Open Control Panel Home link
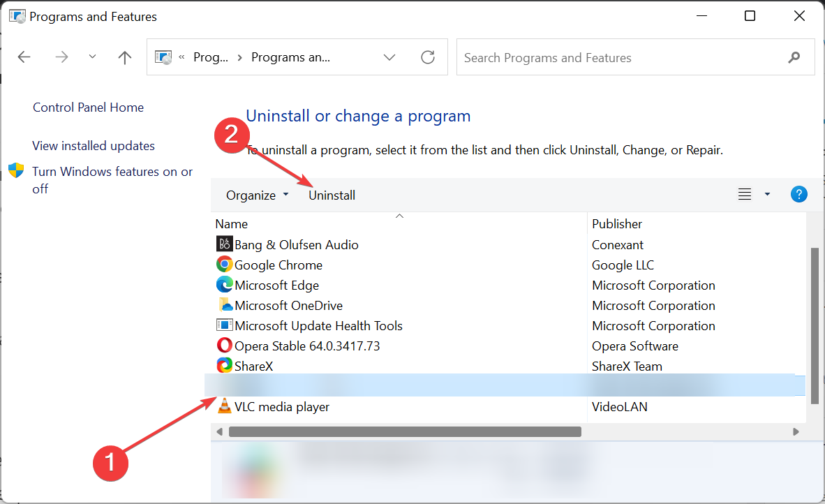Viewport: 825px width, 504px height. coord(89,108)
